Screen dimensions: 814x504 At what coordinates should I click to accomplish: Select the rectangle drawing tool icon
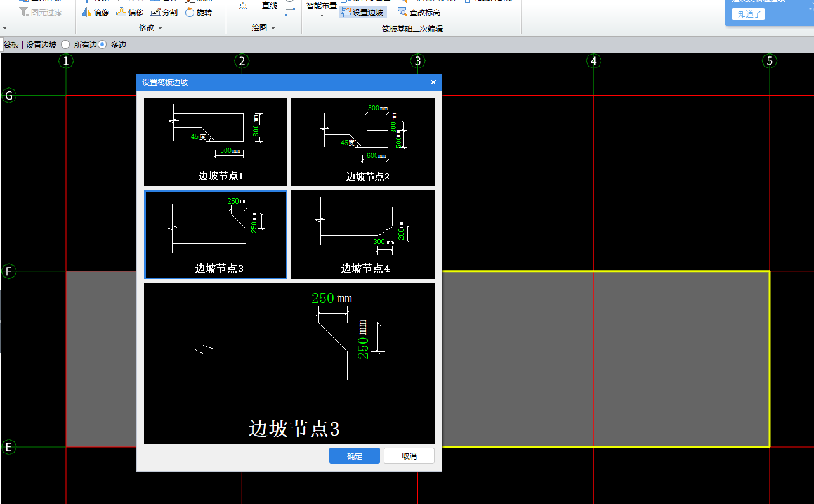[x=290, y=12]
